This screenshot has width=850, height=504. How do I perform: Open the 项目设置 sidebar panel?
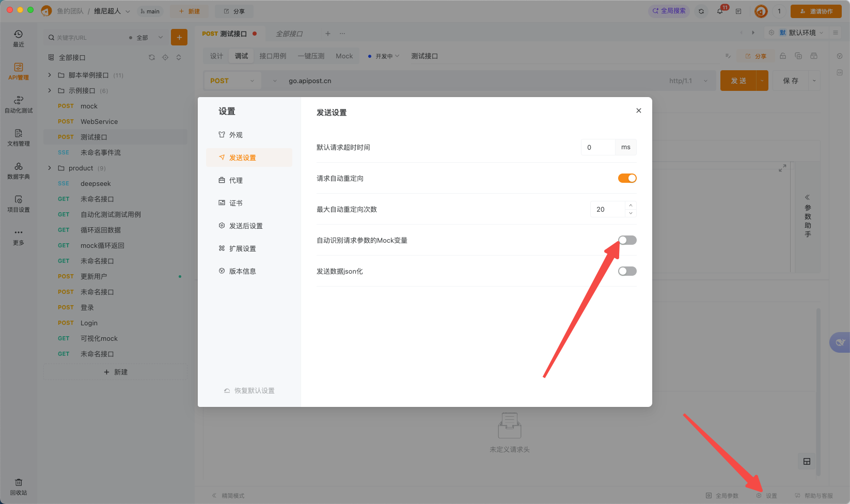pos(18,204)
